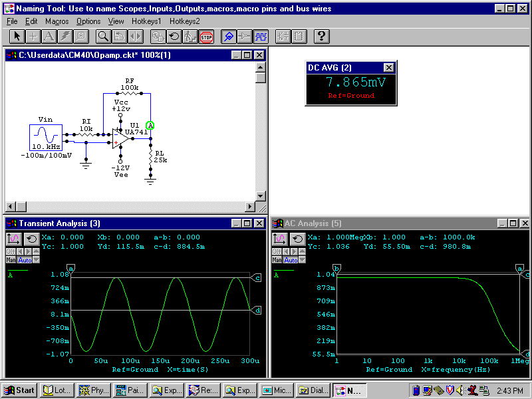Viewport: 532px width, 399px height.
Task: Click Transient Analysis graph axes icon
Action: click(x=13, y=239)
